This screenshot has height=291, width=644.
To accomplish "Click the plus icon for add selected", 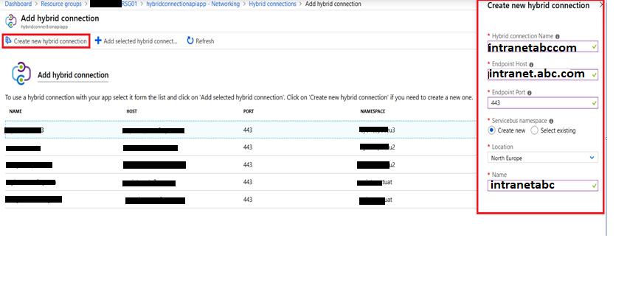I will pyautogui.click(x=98, y=41).
